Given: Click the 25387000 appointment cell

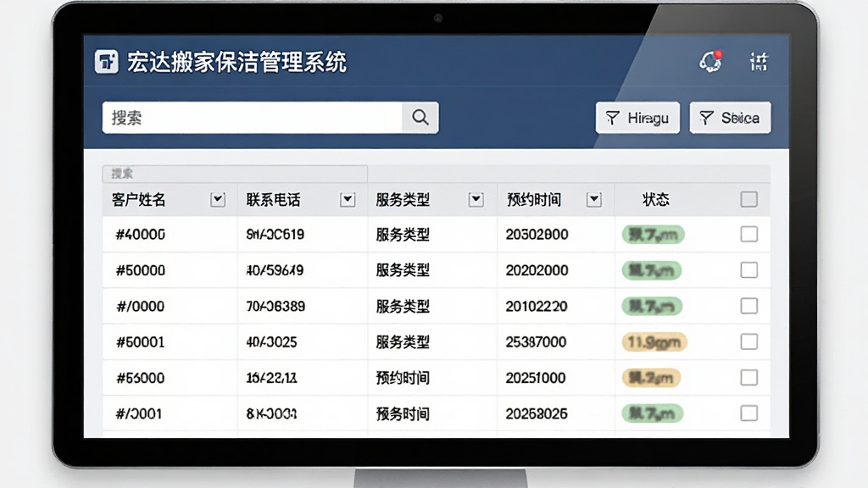Looking at the screenshot, I should coord(536,342).
